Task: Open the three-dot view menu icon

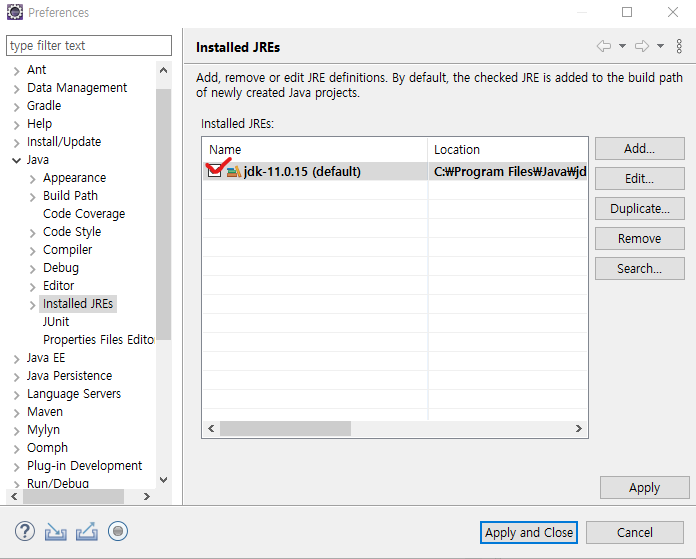Action: 679,46
